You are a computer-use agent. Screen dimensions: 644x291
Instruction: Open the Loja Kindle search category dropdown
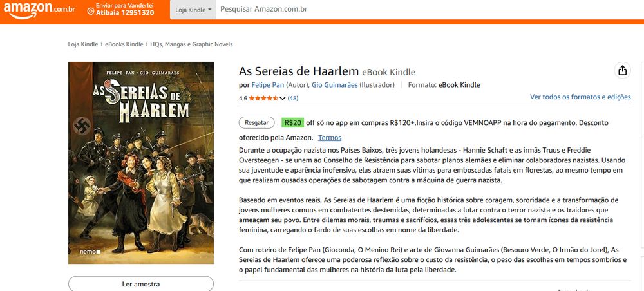coord(193,10)
